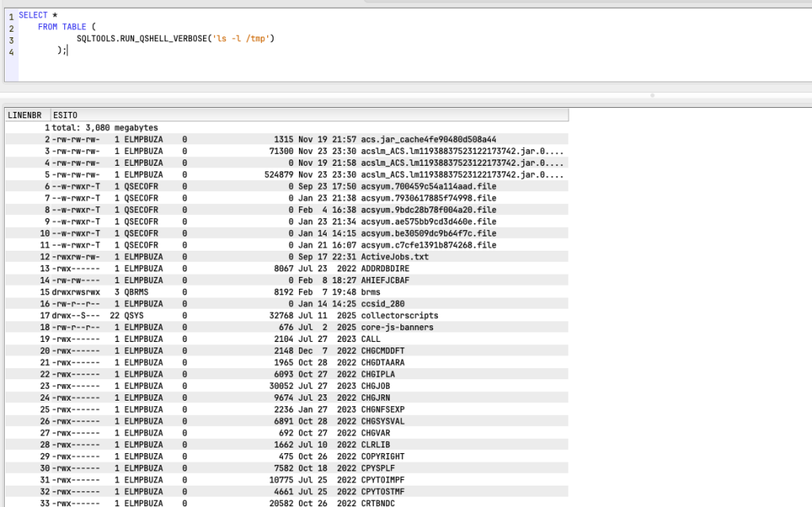Place cursor on the FROM TABLE line
Image resolution: width=812 pixels, height=507 pixels.
pyautogui.click(x=67, y=27)
